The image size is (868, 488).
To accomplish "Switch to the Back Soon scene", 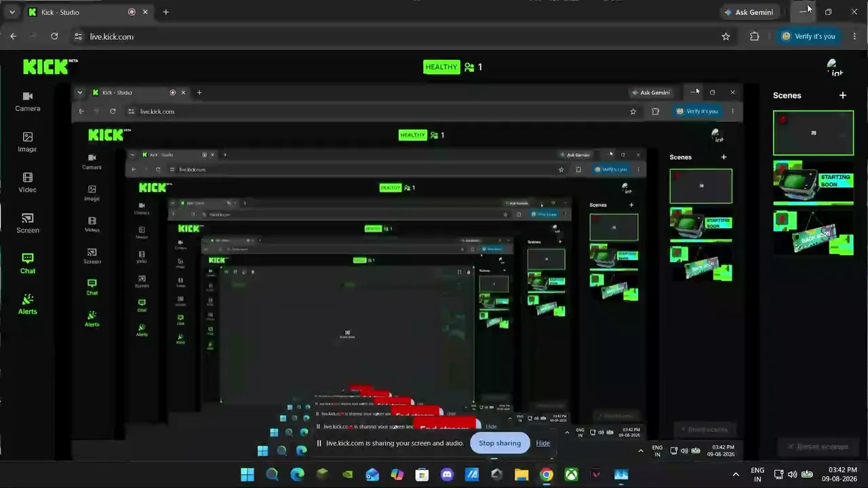I will [x=813, y=233].
